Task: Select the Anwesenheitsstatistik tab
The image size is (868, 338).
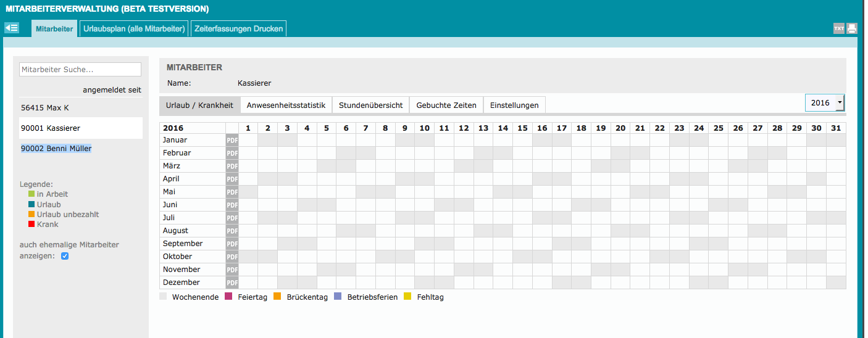Action: pyautogui.click(x=286, y=105)
